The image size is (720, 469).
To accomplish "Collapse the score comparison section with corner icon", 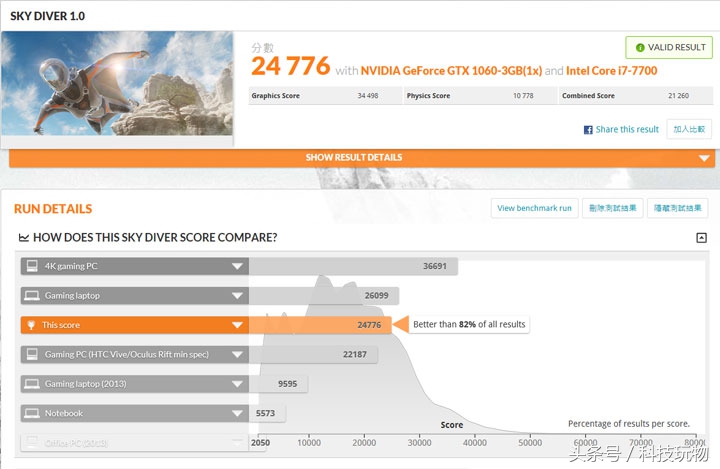I will [x=701, y=237].
